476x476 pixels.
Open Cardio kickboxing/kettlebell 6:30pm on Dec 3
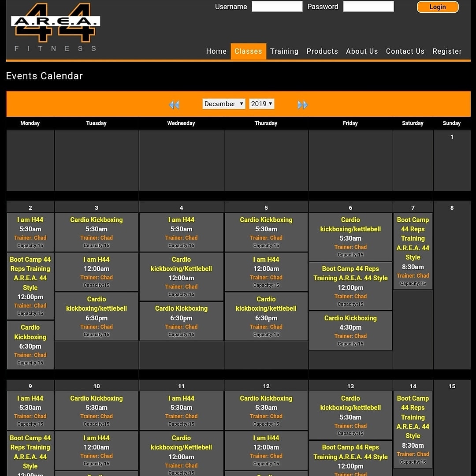point(97,316)
